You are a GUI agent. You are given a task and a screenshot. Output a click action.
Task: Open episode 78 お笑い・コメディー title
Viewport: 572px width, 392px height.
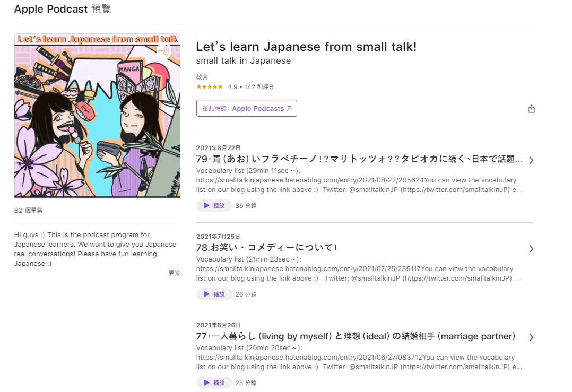267,248
